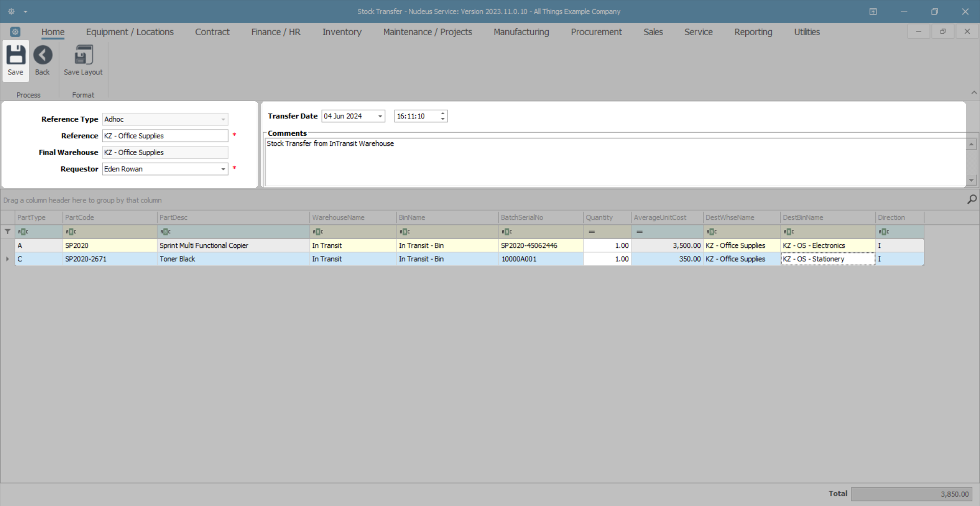Sort by the WarehouseName column header
Image resolution: width=980 pixels, height=506 pixels.
pyautogui.click(x=353, y=217)
